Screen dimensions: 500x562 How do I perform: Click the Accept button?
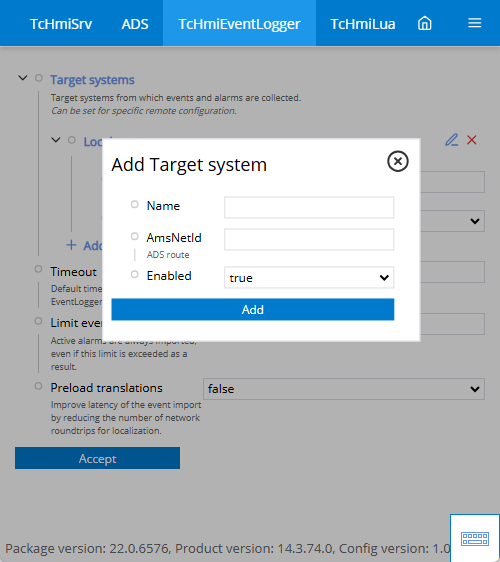pos(97,458)
